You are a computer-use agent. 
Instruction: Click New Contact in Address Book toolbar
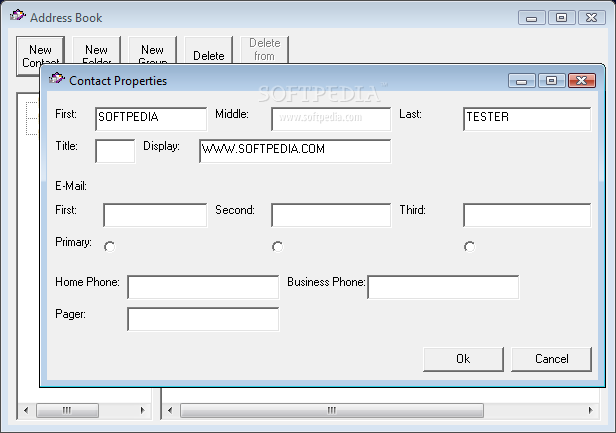[x=40, y=55]
